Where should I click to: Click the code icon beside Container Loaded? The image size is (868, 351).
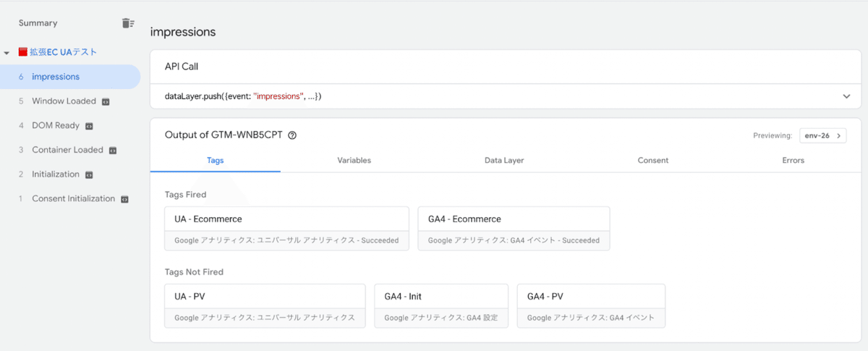pyautogui.click(x=113, y=151)
